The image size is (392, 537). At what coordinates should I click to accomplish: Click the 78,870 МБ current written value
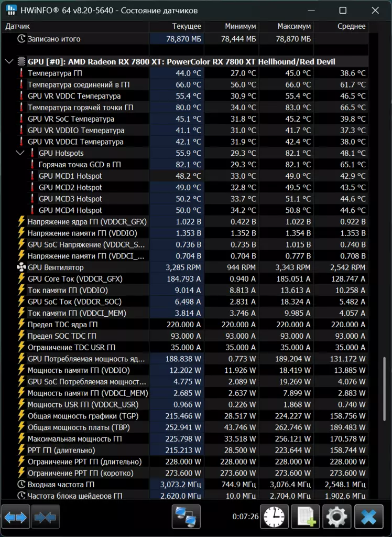click(183, 39)
